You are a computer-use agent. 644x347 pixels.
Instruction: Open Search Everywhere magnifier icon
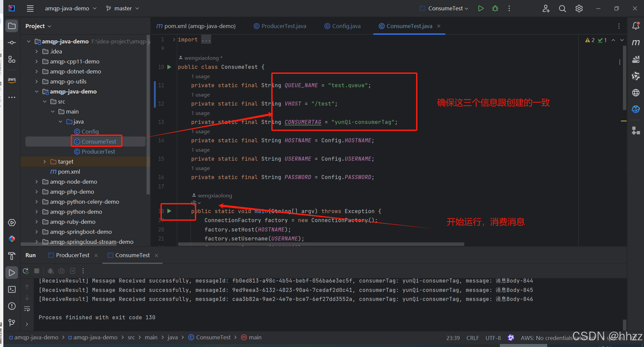(563, 9)
